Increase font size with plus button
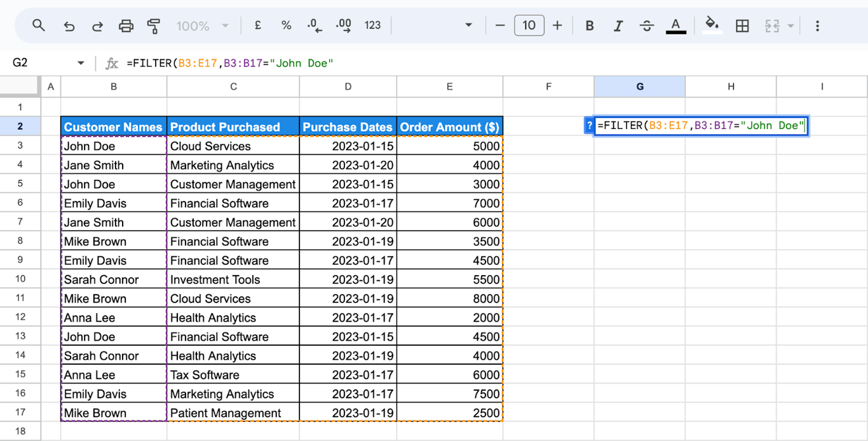Image resolution: width=868 pixels, height=441 pixels. pyautogui.click(x=557, y=25)
